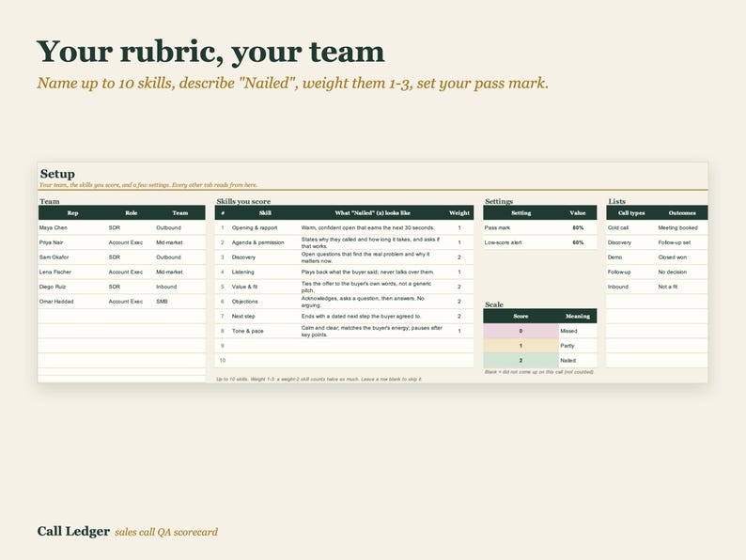Select the 'Diego Ruiz' rep cell
The width and height of the screenshot is (746, 560).
coord(72,287)
